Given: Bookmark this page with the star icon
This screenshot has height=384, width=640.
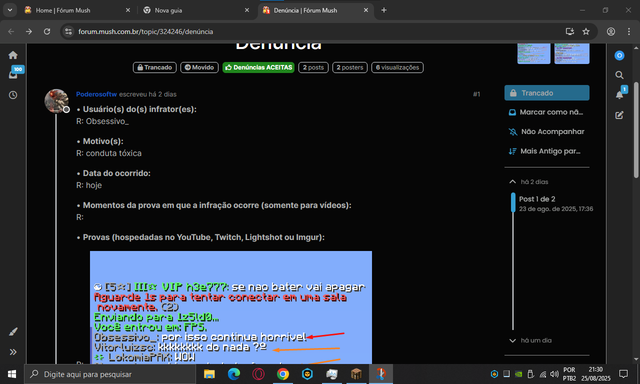Looking at the screenshot, I should click(x=586, y=31).
